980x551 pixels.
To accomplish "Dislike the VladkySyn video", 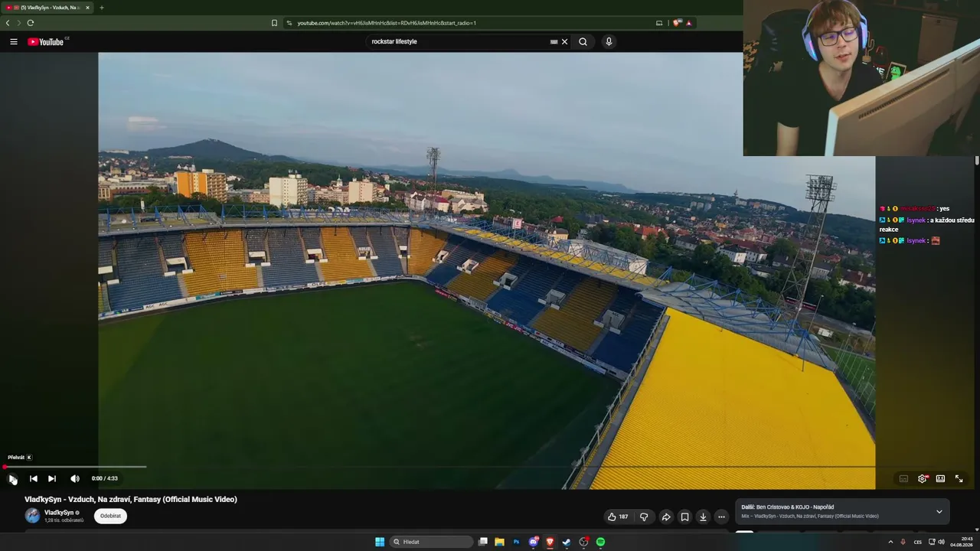I will click(x=644, y=517).
